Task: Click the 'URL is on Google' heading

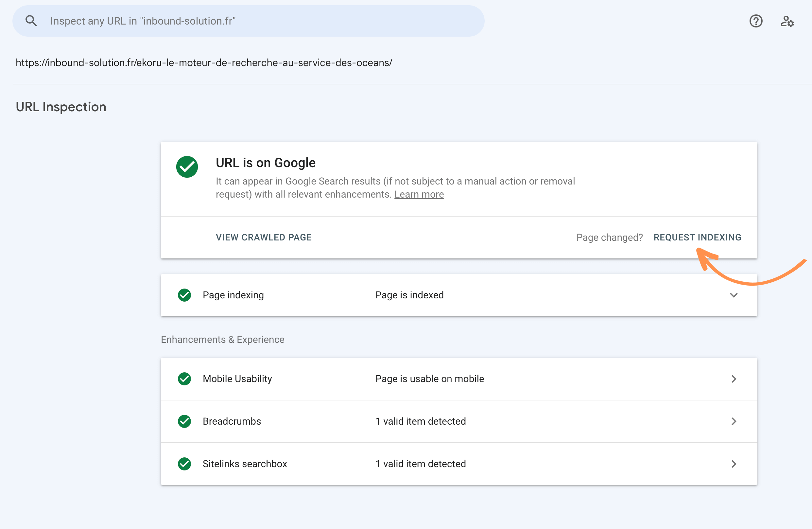Action: pyautogui.click(x=266, y=163)
